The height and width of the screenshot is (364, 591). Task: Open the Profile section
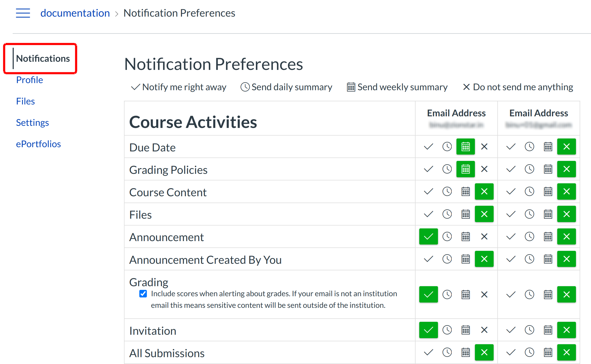point(30,80)
